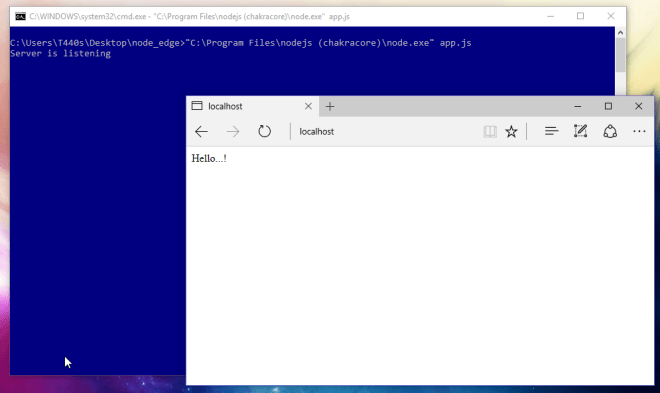Maximize the Edge browser window
Image resolution: width=660 pixels, height=393 pixels.
608,106
